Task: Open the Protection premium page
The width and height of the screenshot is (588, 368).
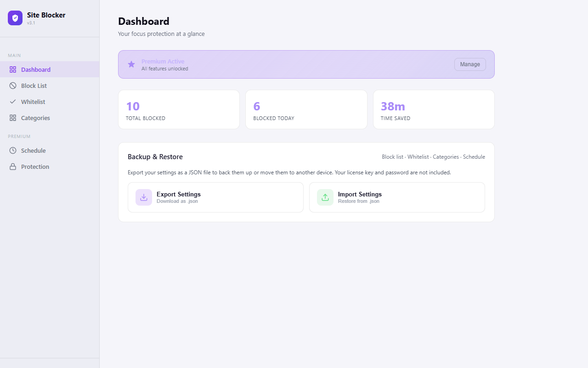Action: [50, 167]
